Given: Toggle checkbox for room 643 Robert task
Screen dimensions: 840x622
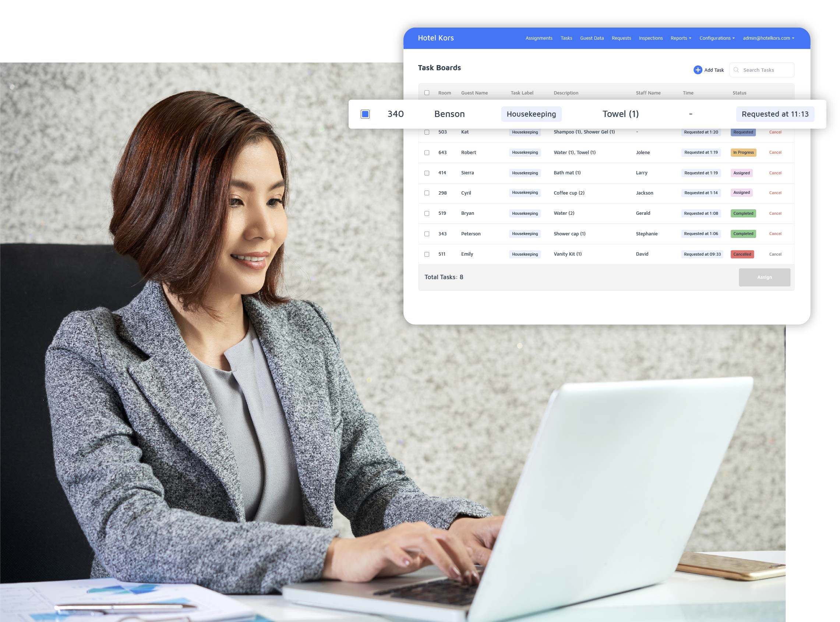Looking at the screenshot, I should (427, 152).
